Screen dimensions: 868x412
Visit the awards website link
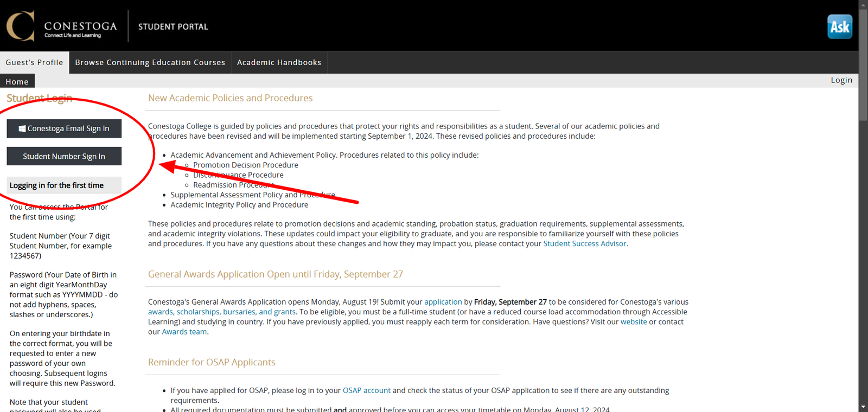[x=634, y=322]
